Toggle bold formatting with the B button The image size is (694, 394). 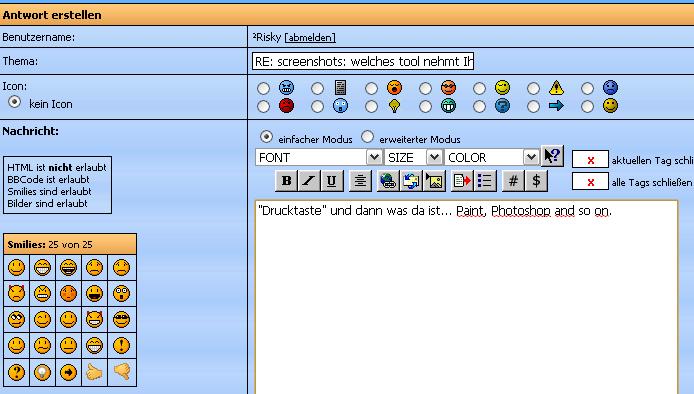click(x=286, y=181)
